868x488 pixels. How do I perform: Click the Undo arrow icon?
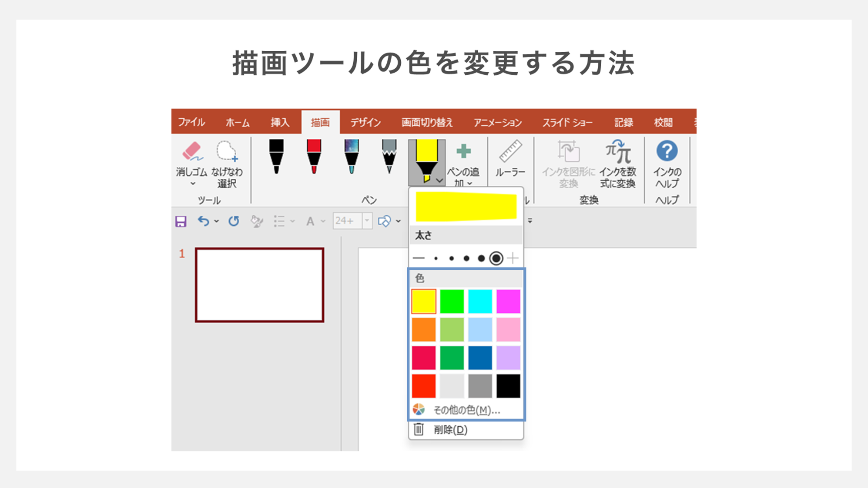(x=203, y=221)
